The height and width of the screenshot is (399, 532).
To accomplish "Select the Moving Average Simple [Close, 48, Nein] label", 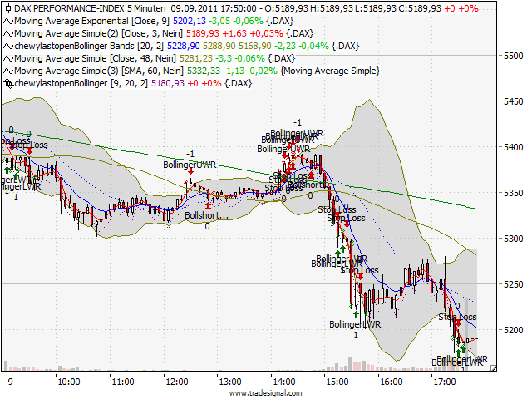I will pos(96,58).
